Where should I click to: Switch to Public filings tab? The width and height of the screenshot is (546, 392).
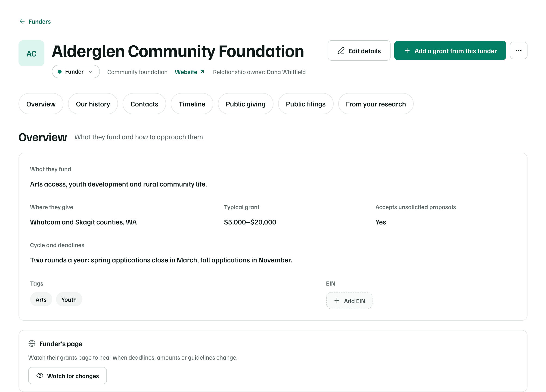pyautogui.click(x=306, y=104)
